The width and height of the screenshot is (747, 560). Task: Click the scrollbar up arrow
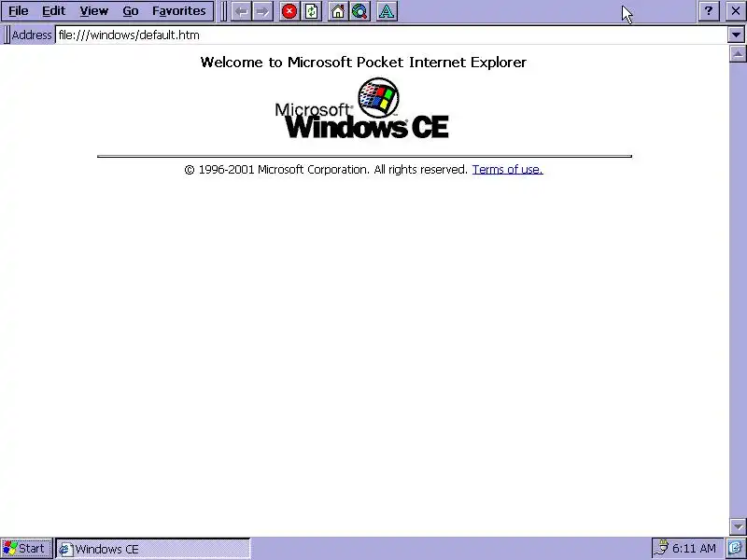pyautogui.click(x=738, y=54)
